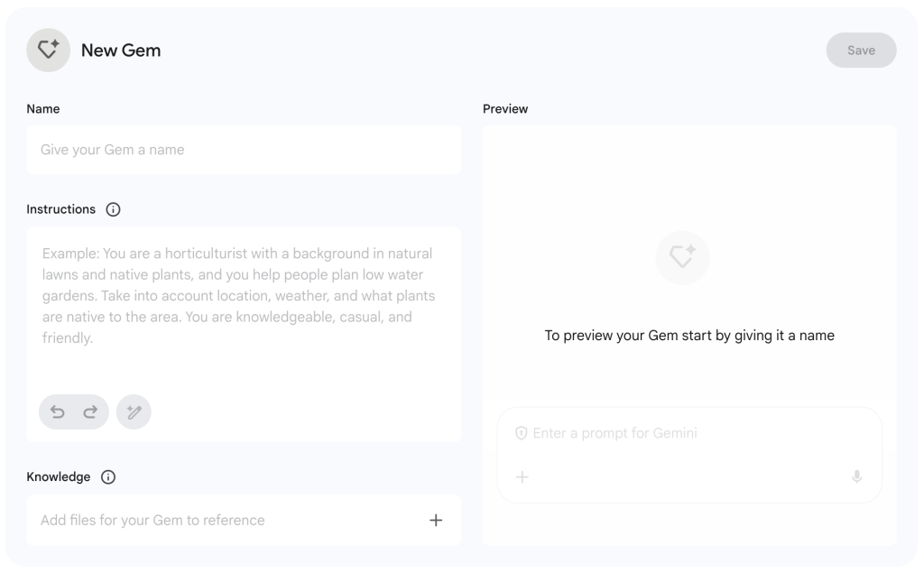Click the Preview section label
924x573 pixels.
point(505,109)
